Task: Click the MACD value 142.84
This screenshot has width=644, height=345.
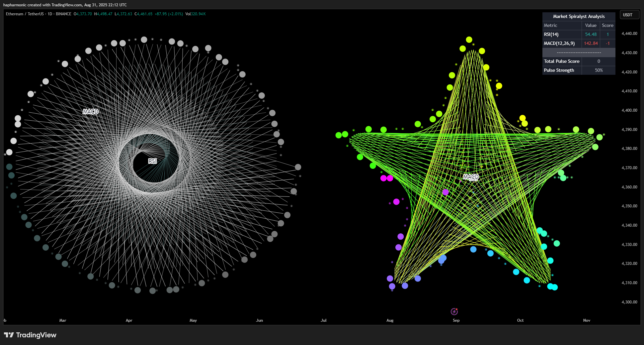Action: click(x=591, y=43)
